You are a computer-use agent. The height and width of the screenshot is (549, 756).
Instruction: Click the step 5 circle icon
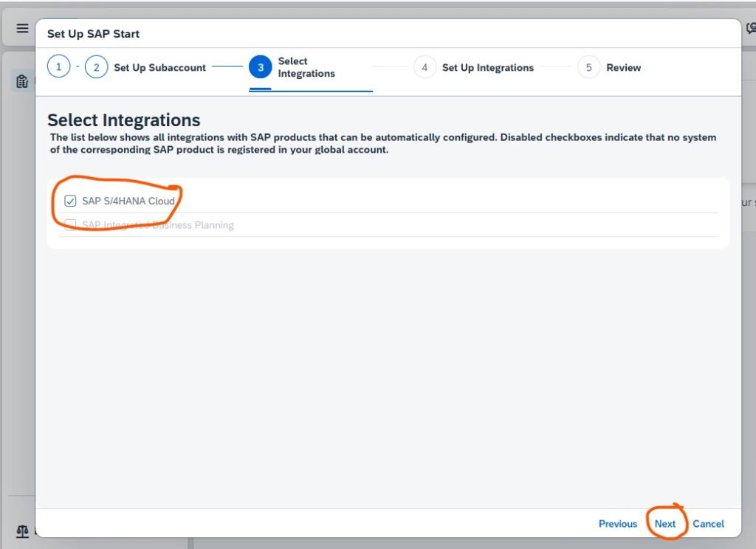(x=588, y=67)
